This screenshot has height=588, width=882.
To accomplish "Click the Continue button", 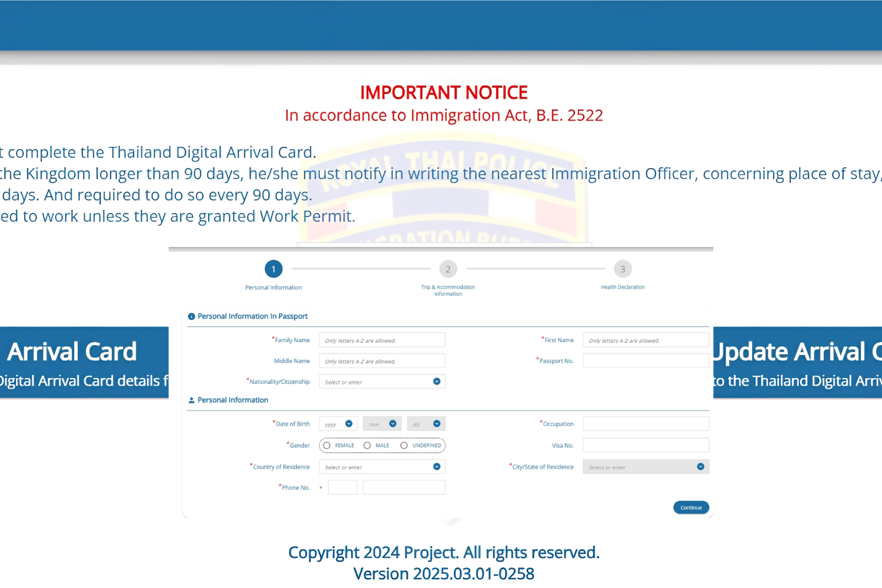I will pyautogui.click(x=691, y=507).
